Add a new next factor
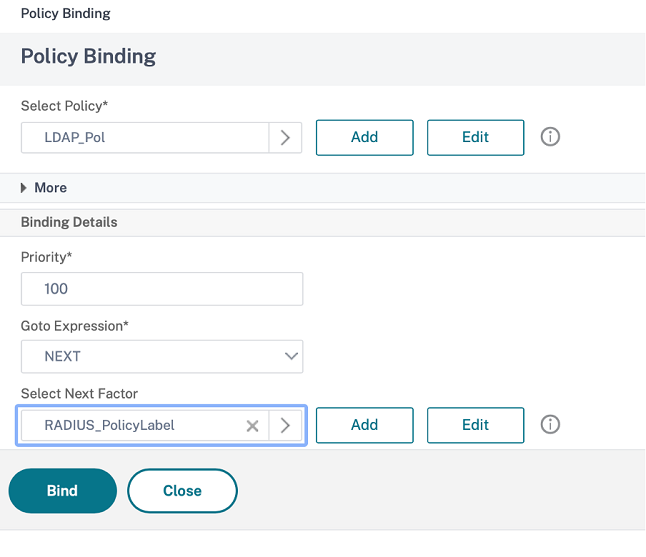Screen dimensions: 646x557 point(364,425)
